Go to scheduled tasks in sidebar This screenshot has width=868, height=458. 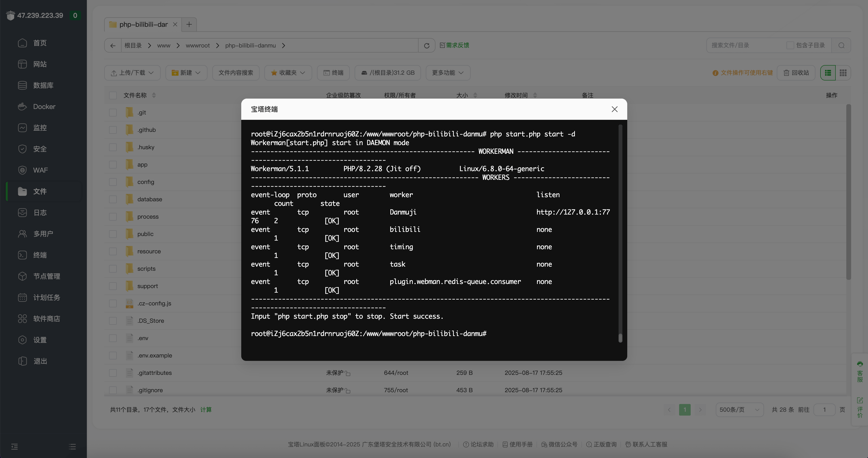pyautogui.click(x=47, y=297)
